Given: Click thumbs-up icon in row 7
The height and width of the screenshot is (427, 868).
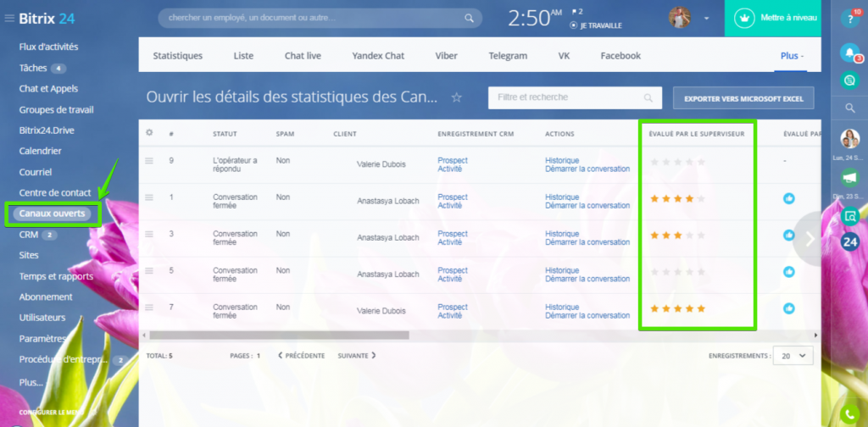Looking at the screenshot, I should [789, 308].
